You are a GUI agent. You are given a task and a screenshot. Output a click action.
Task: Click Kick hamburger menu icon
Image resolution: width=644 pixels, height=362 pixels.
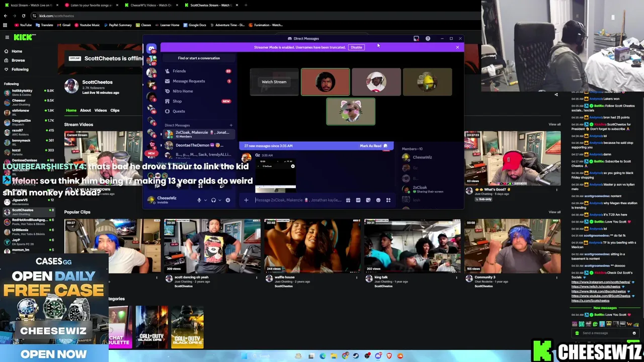tap(7, 37)
